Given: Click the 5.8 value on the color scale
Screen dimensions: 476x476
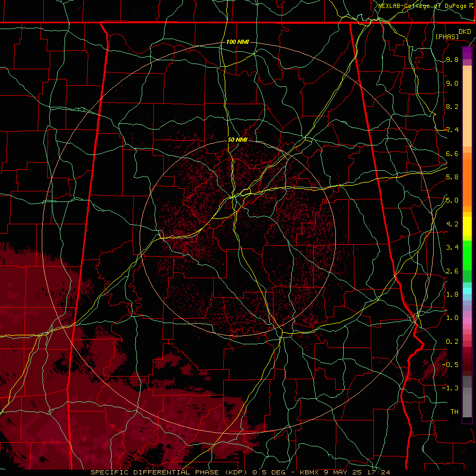Looking at the screenshot, I should [x=452, y=177].
